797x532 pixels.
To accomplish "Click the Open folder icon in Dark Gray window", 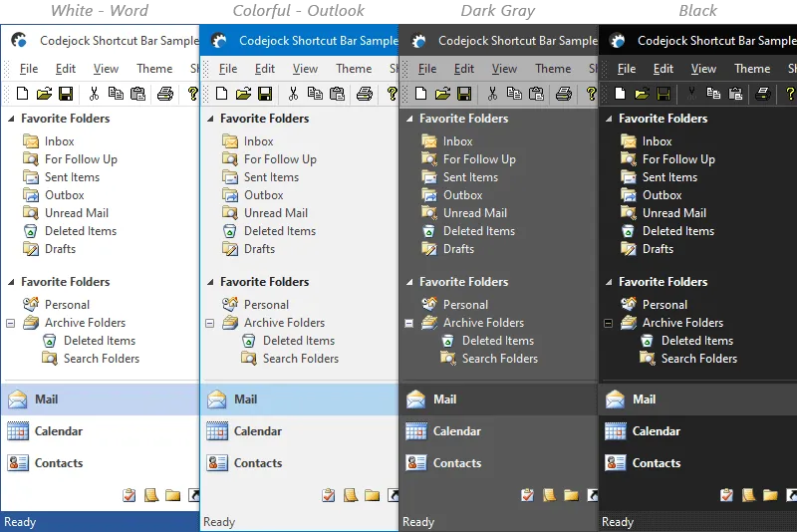I will coord(442,94).
